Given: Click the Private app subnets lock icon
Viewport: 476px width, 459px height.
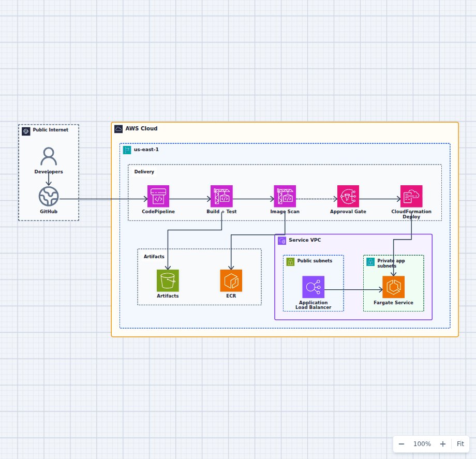Looking at the screenshot, I should (370, 262).
